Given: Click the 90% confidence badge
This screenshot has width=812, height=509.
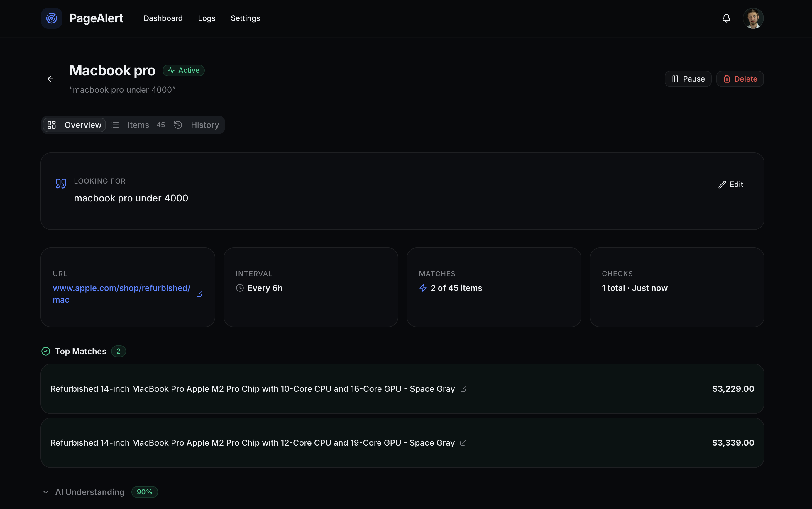Looking at the screenshot, I should pyautogui.click(x=145, y=492).
